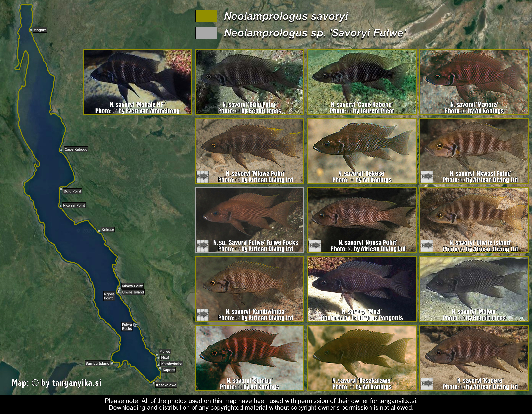Click the Kasakalawe location dot
Image resolution: width=532 pixels, height=414 pixels.
(x=153, y=383)
